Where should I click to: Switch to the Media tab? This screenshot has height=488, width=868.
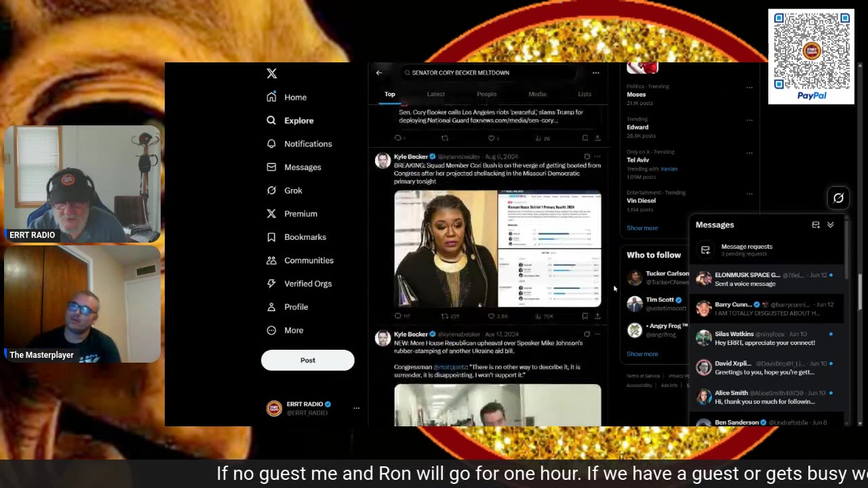pos(537,94)
